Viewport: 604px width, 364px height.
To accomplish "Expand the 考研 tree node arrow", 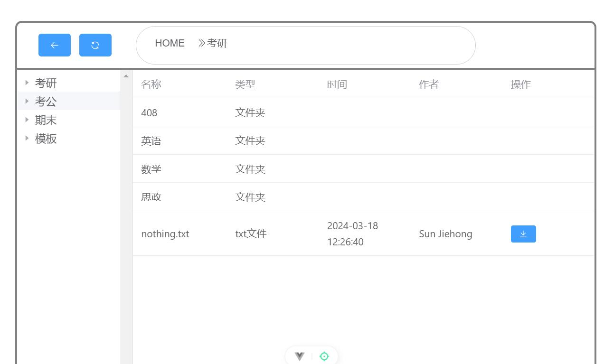I will [x=27, y=83].
